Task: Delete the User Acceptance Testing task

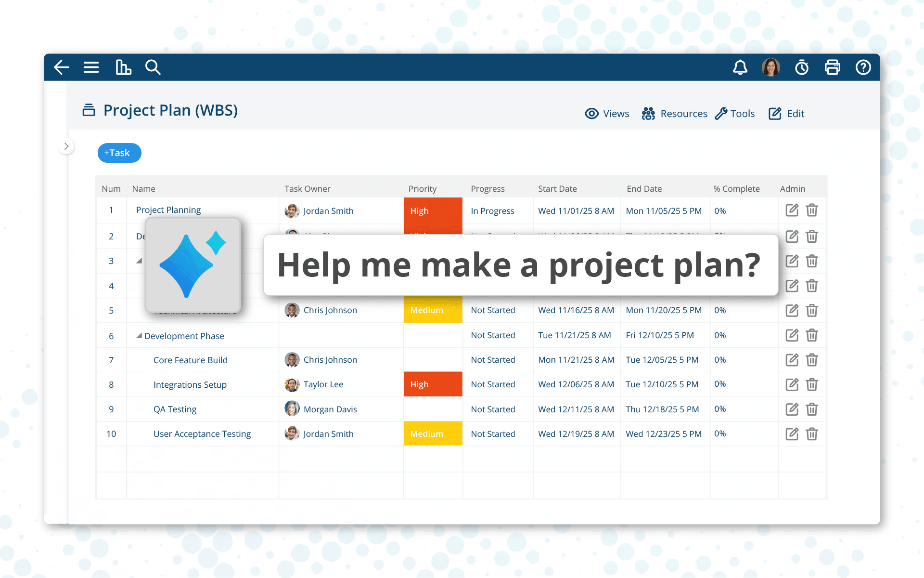Action: point(812,434)
